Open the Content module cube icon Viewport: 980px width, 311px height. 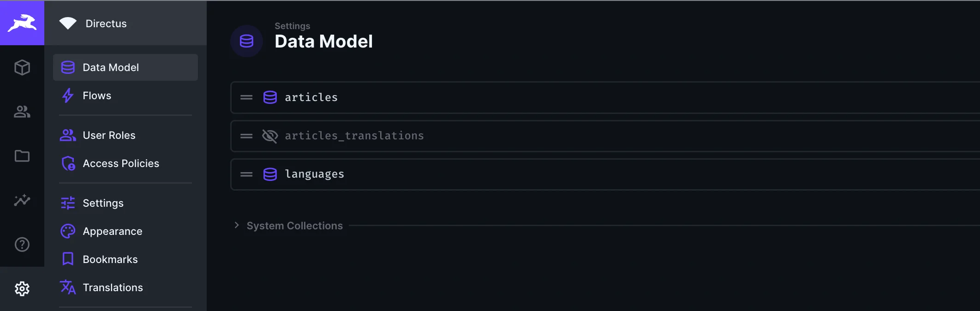[x=22, y=67]
